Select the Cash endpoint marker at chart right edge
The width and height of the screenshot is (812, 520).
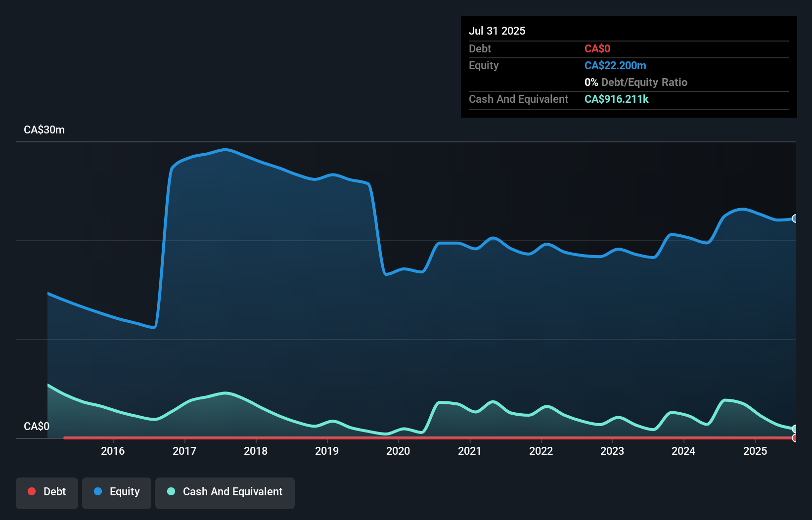point(795,429)
